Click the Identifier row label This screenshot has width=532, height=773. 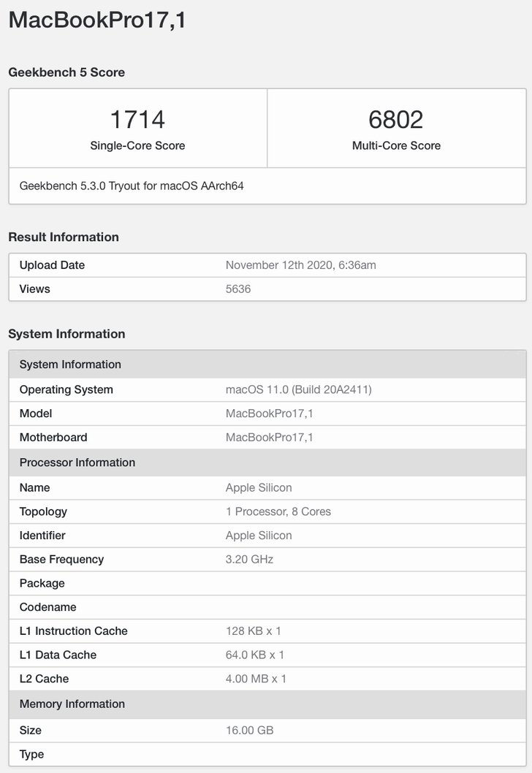click(x=42, y=536)
